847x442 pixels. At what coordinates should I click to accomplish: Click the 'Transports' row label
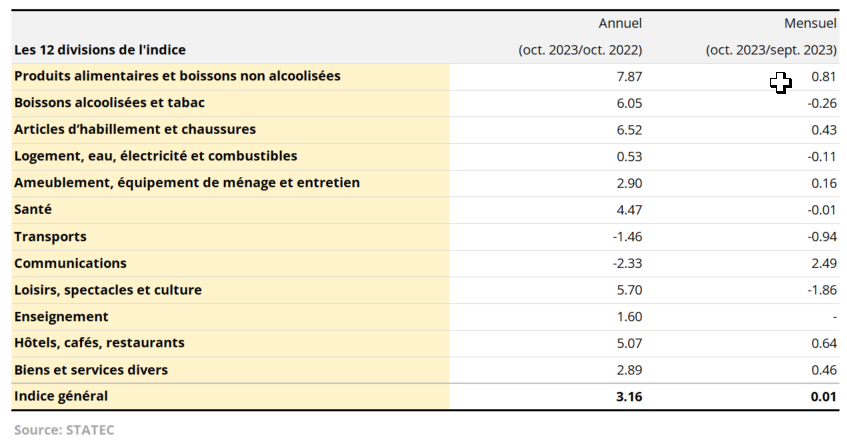(x=50, y=237)
